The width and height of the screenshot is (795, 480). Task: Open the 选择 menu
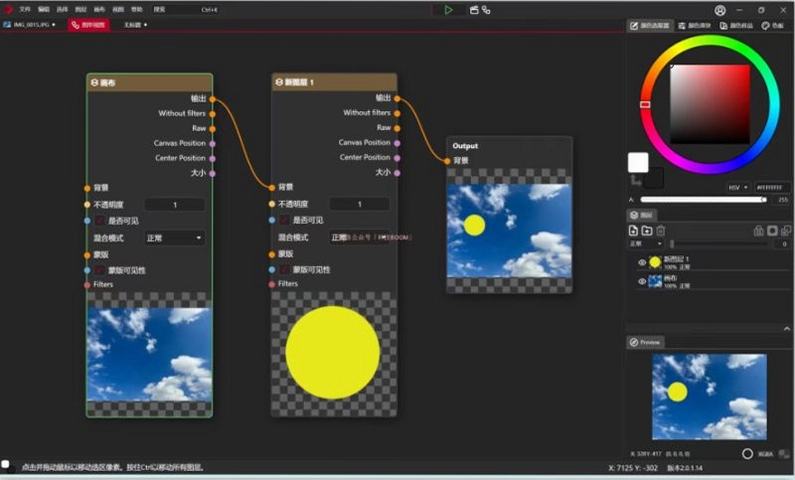click(x=62, y=10)
